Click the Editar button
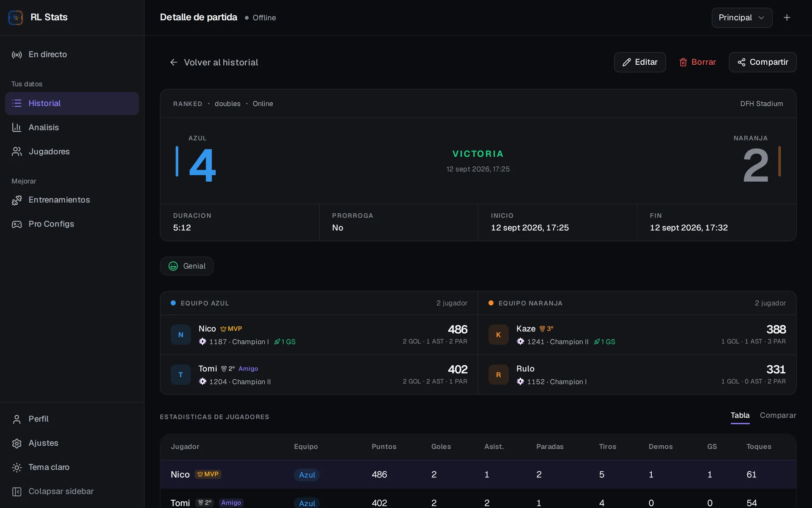 point(640,62)
